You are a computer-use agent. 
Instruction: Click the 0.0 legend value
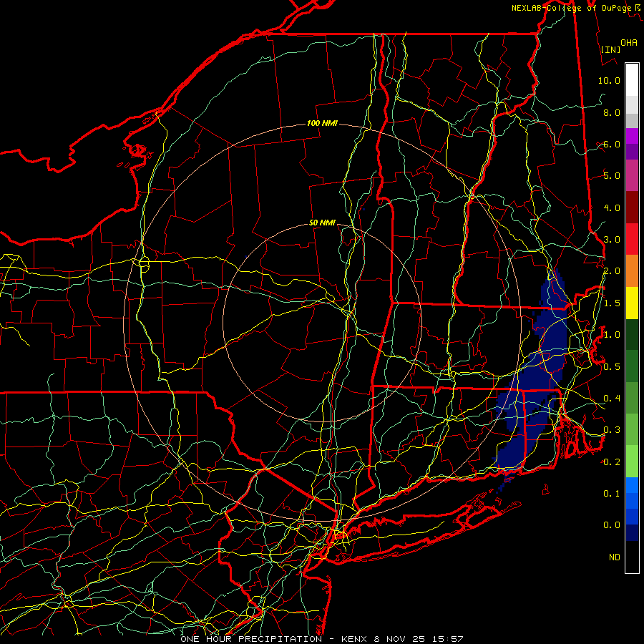(612, 525)
